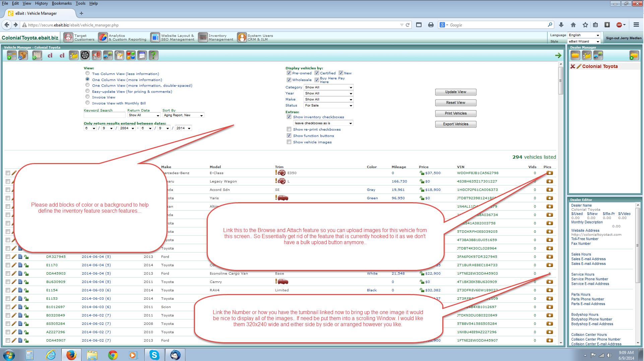
Task: Open the Language English dropdown
Action: click(x=584, y=35)
